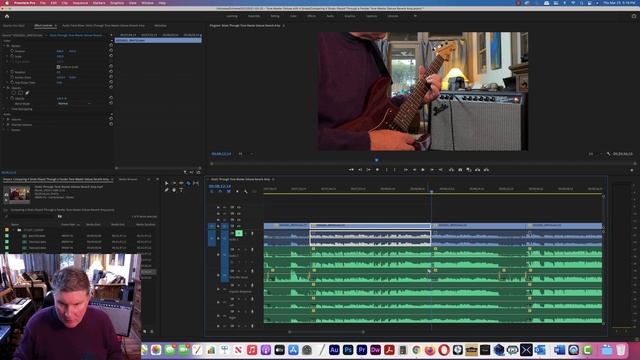Select the highlighted video clip on V1
The image size is (640, 360).
370,225
